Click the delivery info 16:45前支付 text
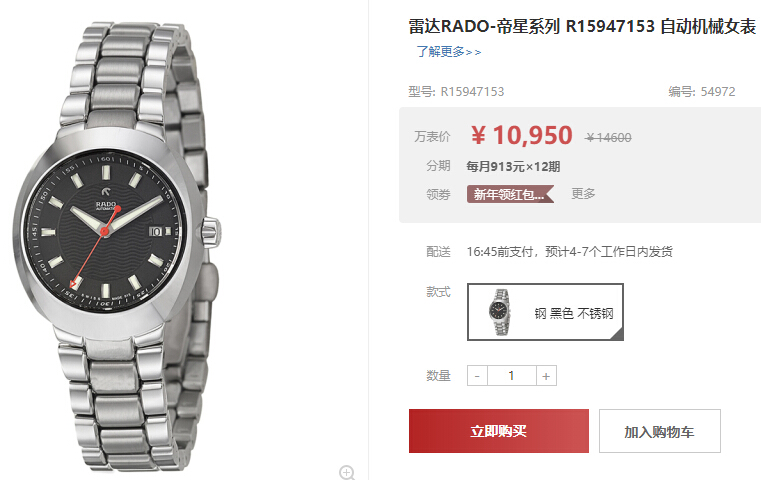This screenshot has height=480, width=761. point(569,251)
